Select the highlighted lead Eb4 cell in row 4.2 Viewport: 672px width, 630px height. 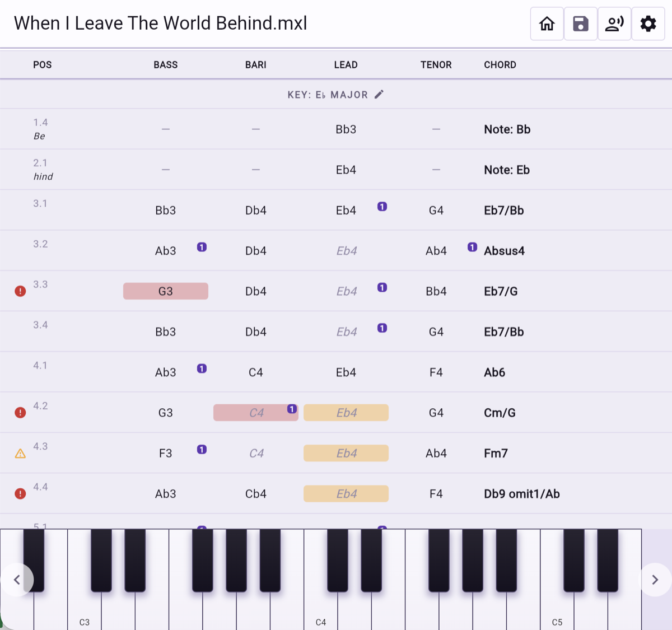point(346,413)
